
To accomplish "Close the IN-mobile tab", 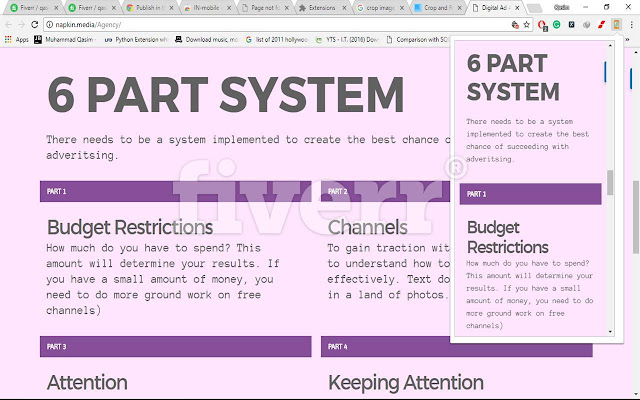I will click(229, 8).
